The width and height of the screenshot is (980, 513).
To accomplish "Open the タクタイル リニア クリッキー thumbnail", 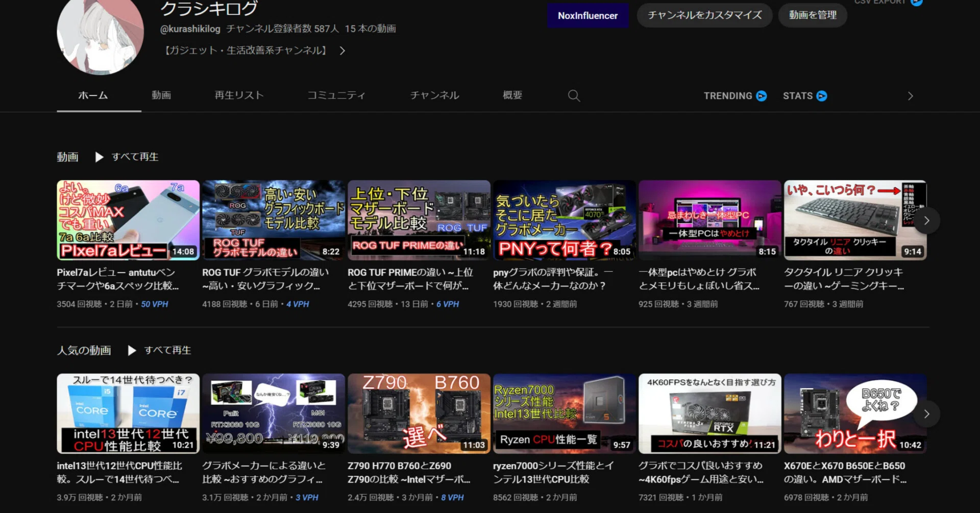I will click(x=855, y=220).
